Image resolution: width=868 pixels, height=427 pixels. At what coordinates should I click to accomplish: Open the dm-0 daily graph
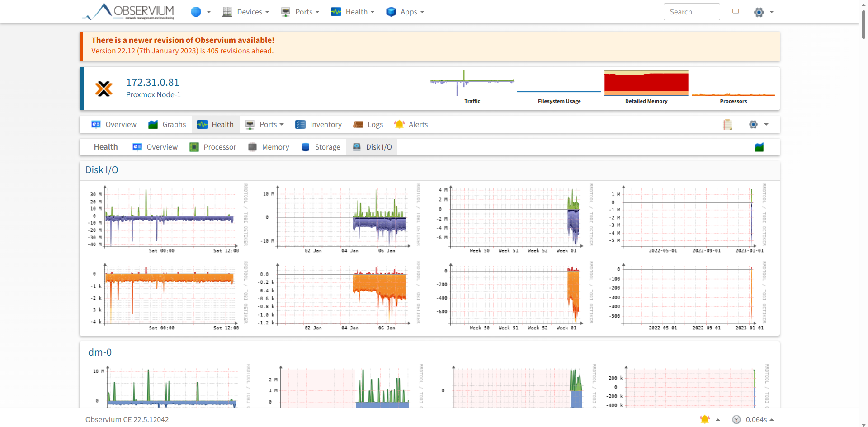(x=170, y=386)
